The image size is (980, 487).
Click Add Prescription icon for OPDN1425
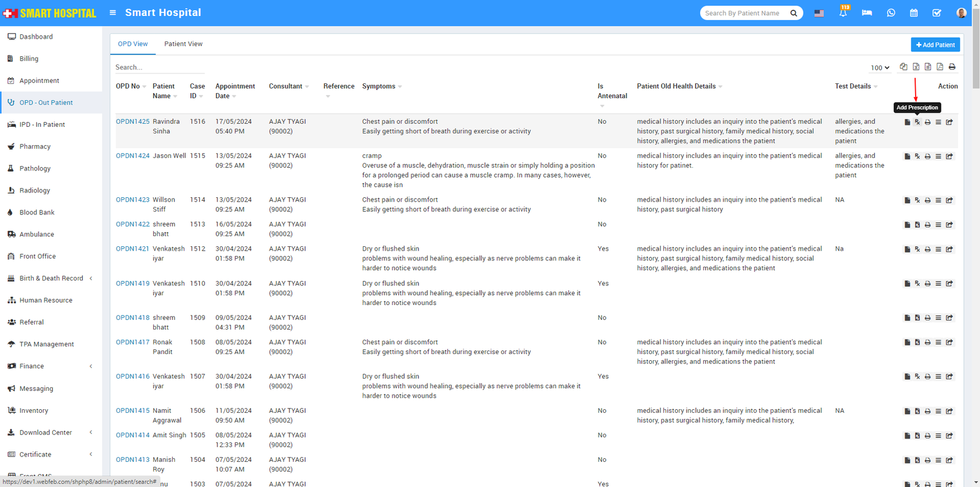point(917,123)
